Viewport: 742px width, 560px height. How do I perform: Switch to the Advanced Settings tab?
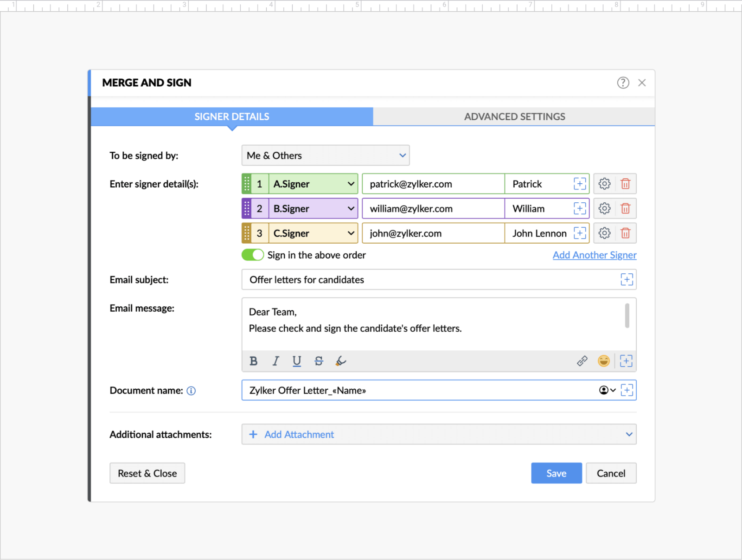click(514, 116)
